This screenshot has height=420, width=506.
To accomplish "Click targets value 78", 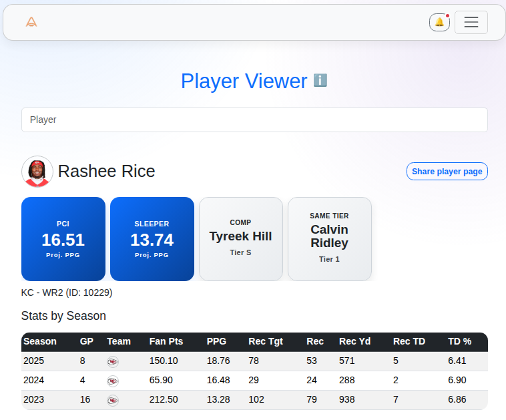I will (253, 361).
